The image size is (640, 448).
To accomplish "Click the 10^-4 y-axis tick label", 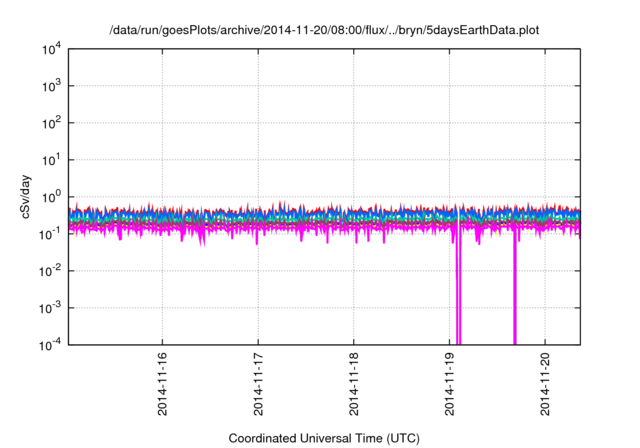I will [50, 345].
